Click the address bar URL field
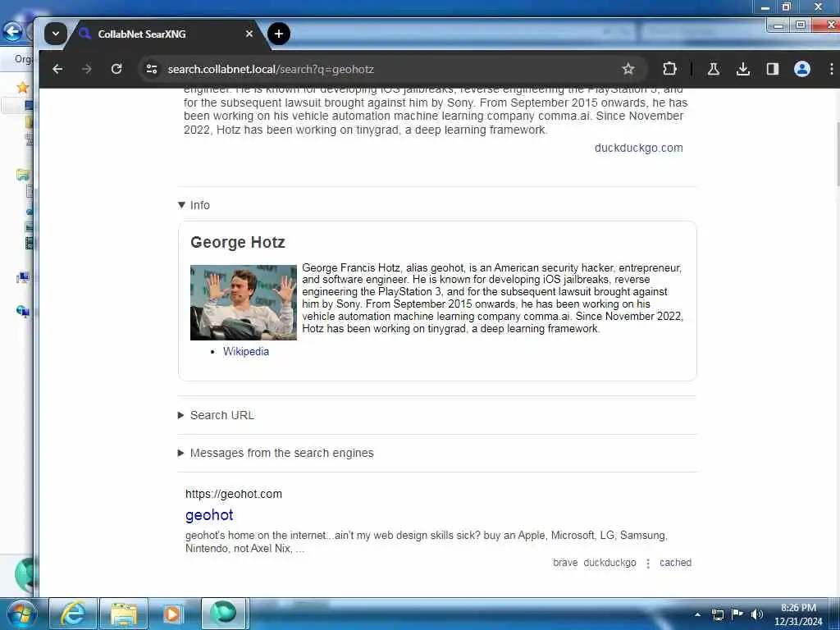840x630 pixels. 391,69
